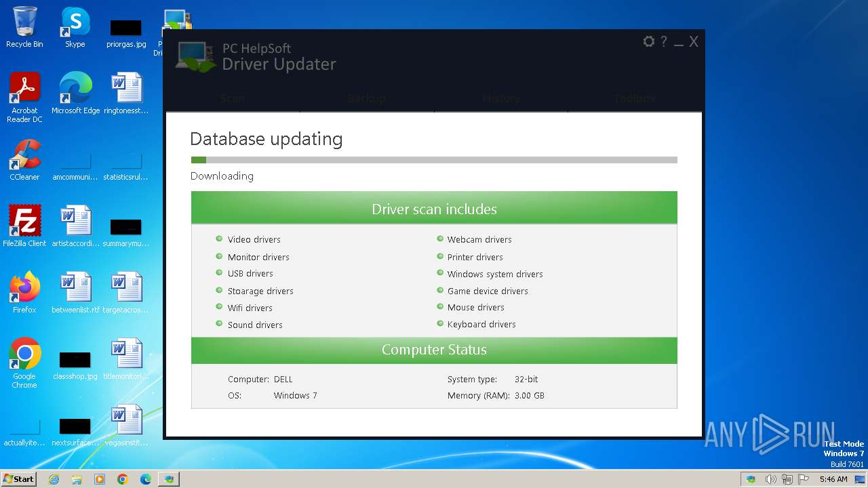This screenshot has height=488, width=868.
Task: Select the amcommuni… desktop file
Action: tap(75, 165)
